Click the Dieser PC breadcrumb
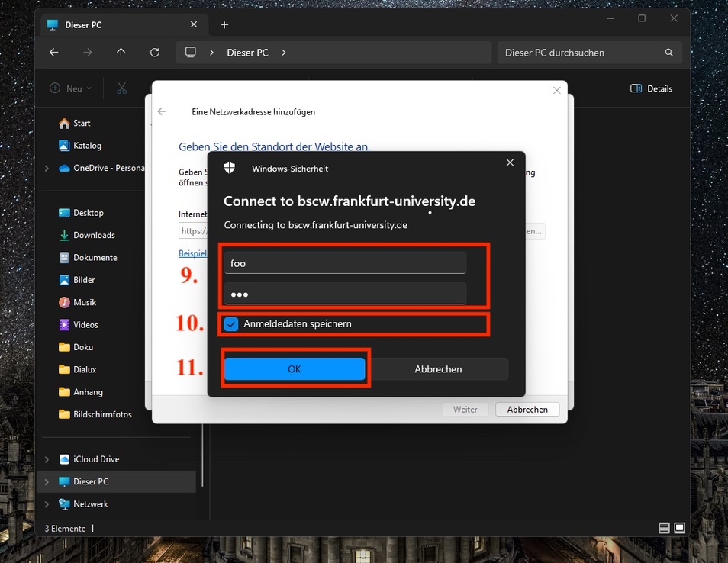The image size is (728, 563). click(247, 53)
